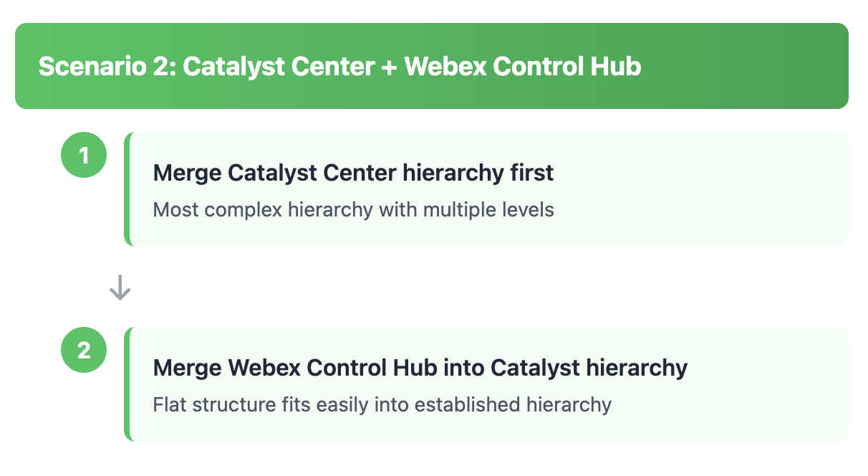Click the green step 1 number circle
Viewport: 868px width, 476px height.
point(84,155)
